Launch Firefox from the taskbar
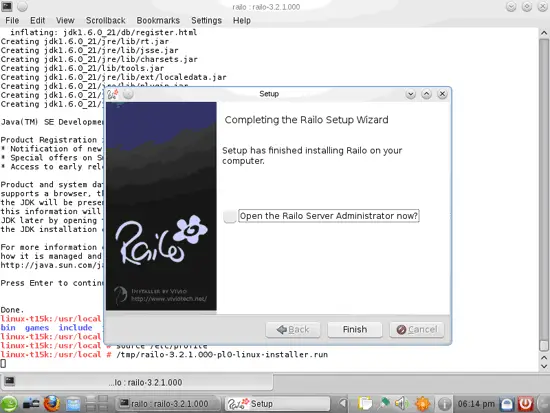The image size is (550, 413). [x=52, y=404]
